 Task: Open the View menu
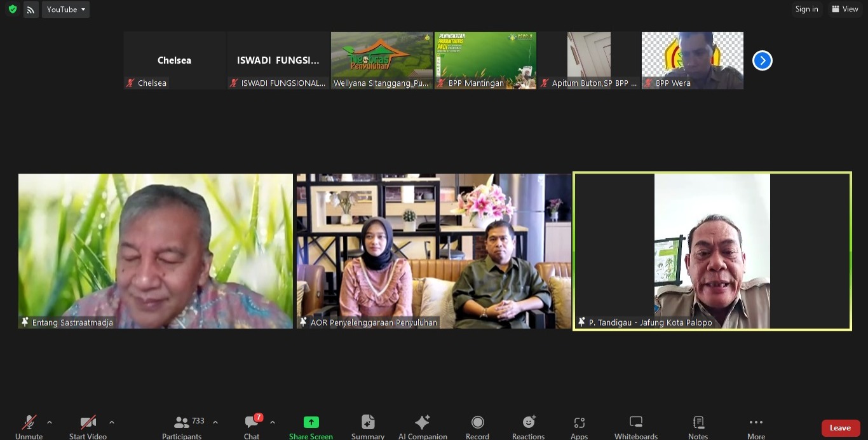(x=845, y=9)
